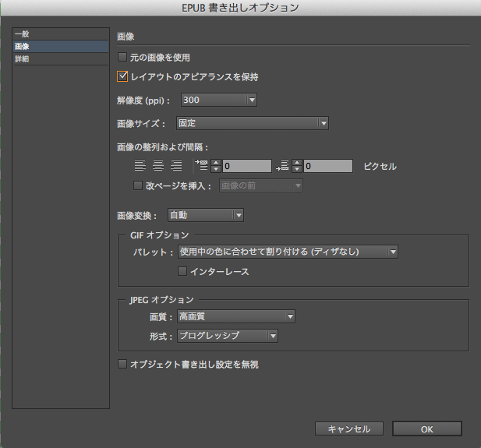Uncheck レイアウトのアピアランスを保持
Viewport: 481px width, 448px height.
122,76
